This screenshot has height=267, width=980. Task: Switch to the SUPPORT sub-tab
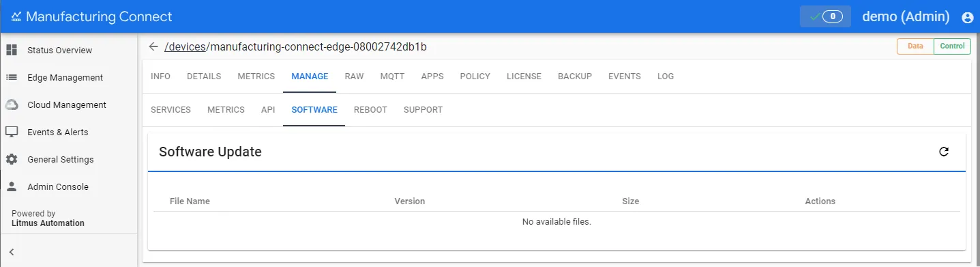pos(423,110)
